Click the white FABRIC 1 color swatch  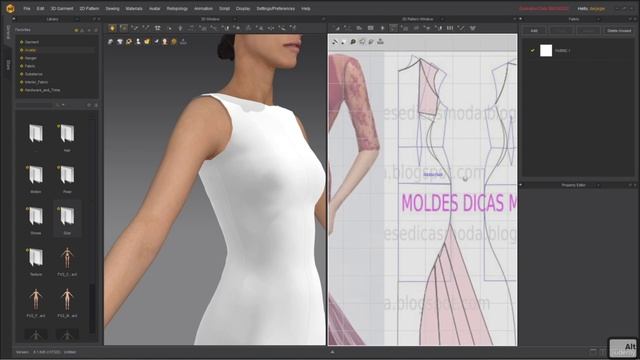coord(546,50)
